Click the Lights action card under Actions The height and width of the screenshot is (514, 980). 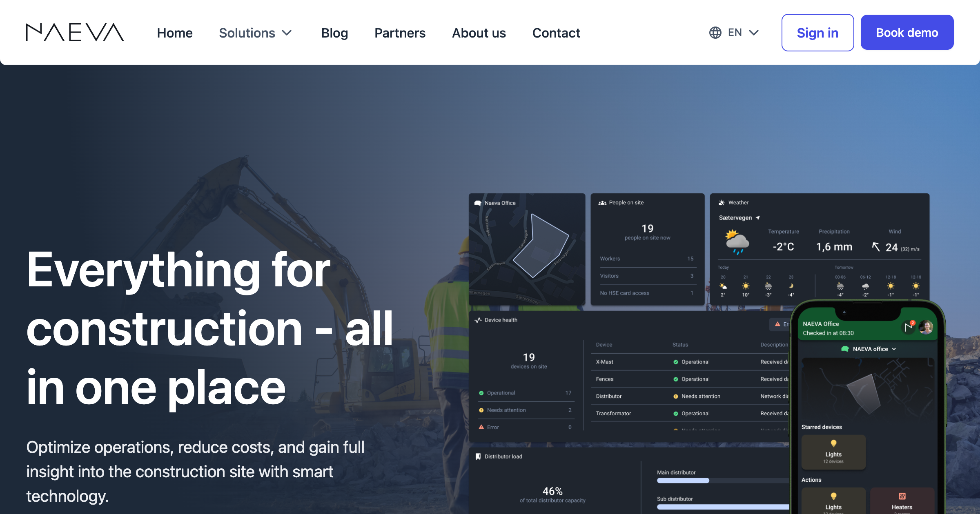pos(833,501)
